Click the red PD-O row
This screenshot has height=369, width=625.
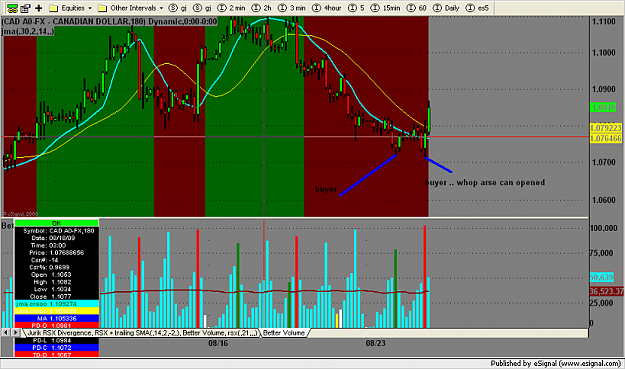(x=57, y=325)
